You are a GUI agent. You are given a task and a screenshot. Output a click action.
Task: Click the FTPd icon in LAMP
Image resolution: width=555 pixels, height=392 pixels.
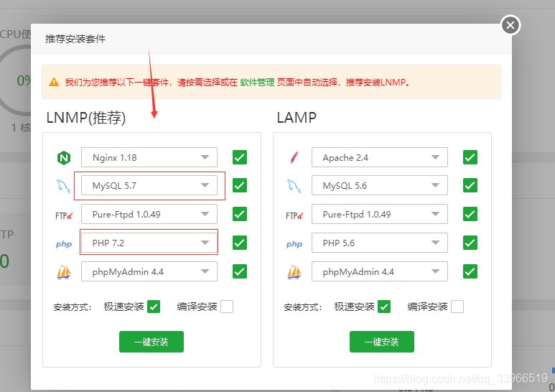294,215
